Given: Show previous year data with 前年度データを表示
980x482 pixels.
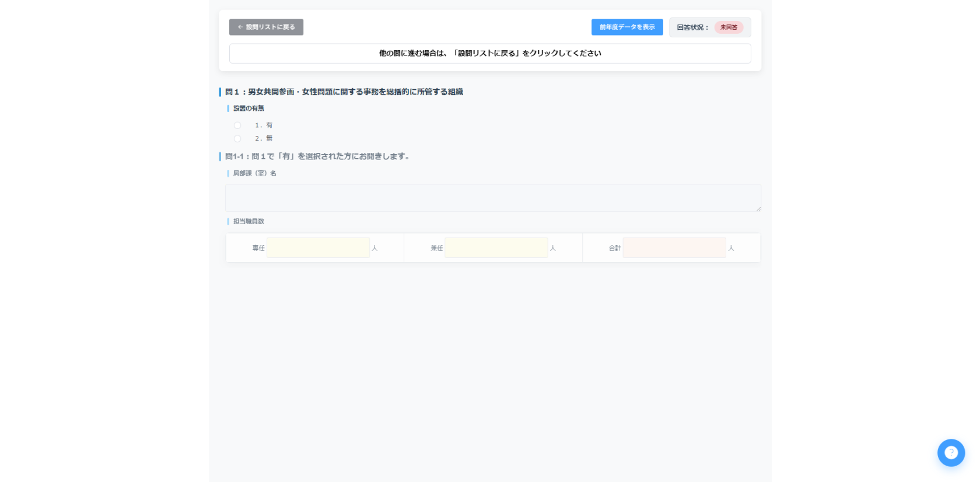Looking at the screenshot, I should click(x=627, y=27).
